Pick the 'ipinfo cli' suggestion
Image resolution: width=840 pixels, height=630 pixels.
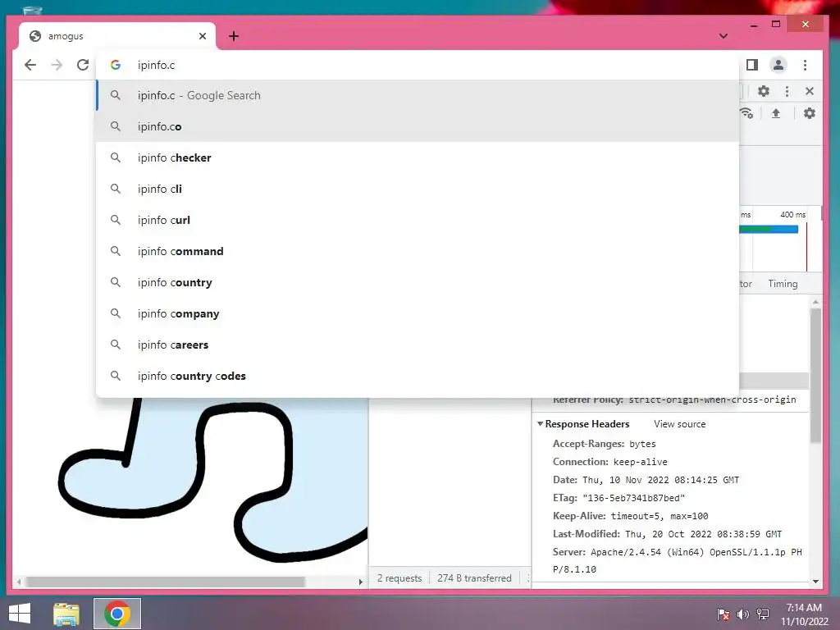click(x=418, y=189)
